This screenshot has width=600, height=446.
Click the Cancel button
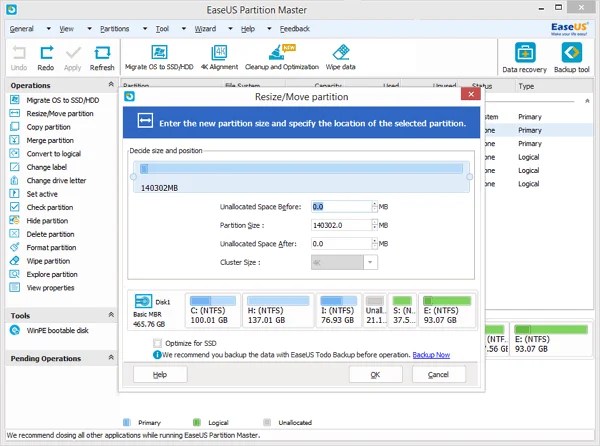439,374
